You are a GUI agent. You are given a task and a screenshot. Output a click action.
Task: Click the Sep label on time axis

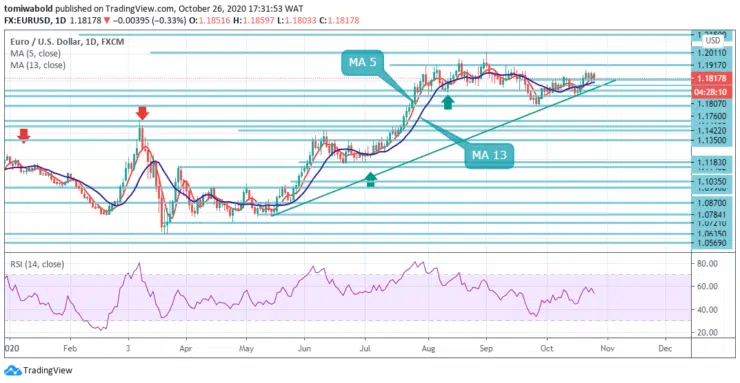[486, 350]
